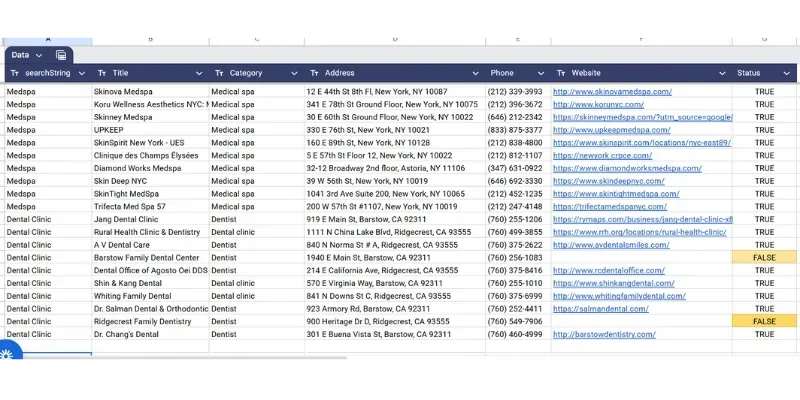Image resolution: width=800 pixels, height=400 pixels.
Task: Click the text-type icon in the Address header
Action: (x=314, y=73)
